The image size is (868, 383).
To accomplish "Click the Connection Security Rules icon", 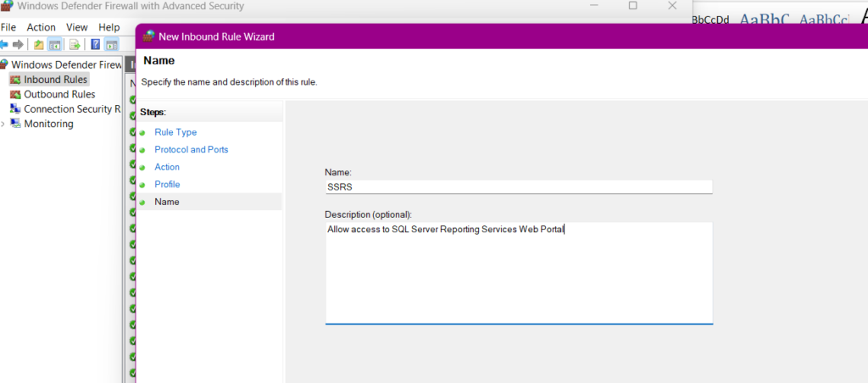I will point(15,109).
